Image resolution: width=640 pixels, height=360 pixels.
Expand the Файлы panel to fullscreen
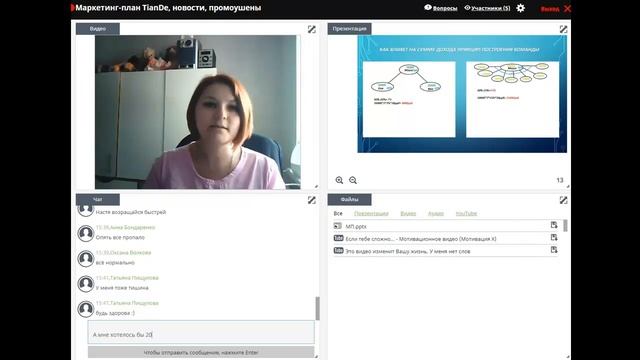pos(563,200)
